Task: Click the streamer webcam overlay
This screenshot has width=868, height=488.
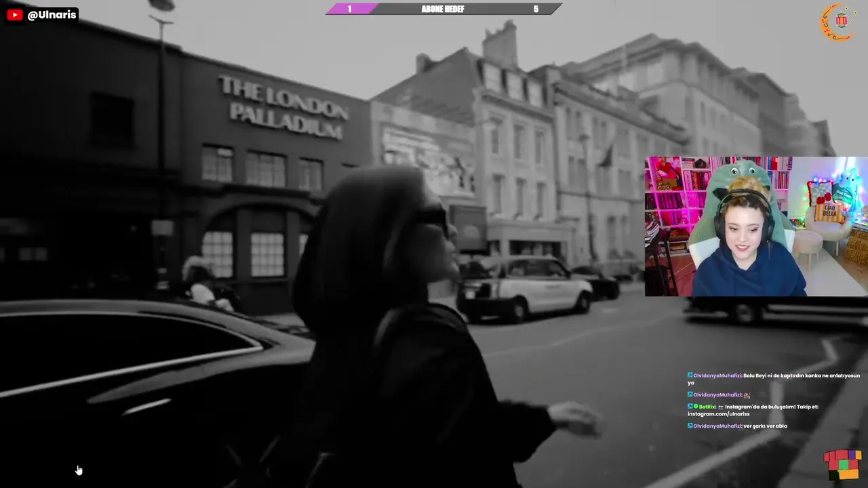Action: click(756, 226)
